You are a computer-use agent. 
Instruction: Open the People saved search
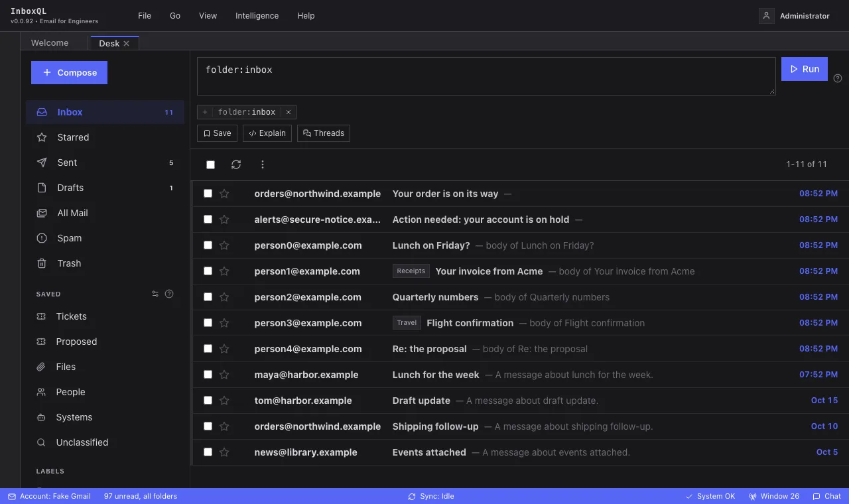(105, 392)
